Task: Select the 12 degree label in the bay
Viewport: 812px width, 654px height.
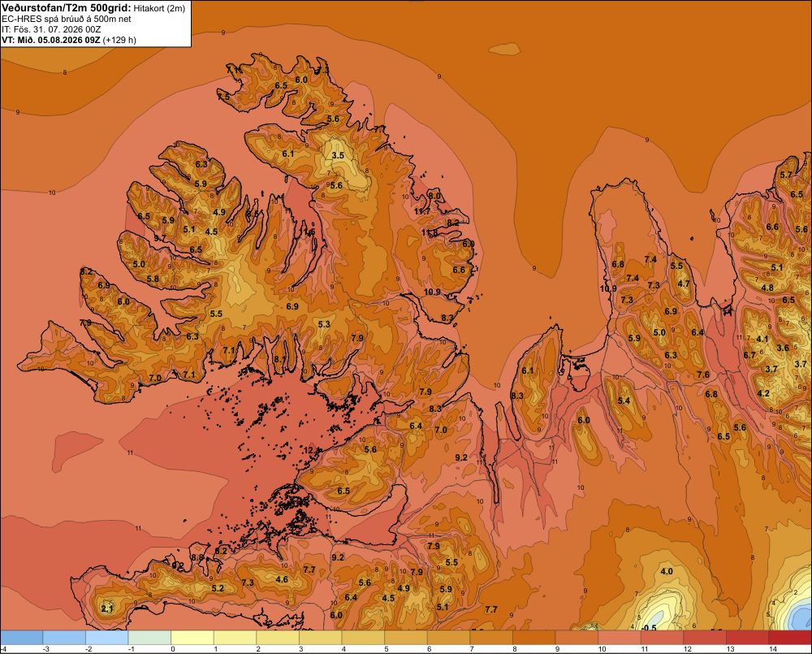Action: point(308,450)
